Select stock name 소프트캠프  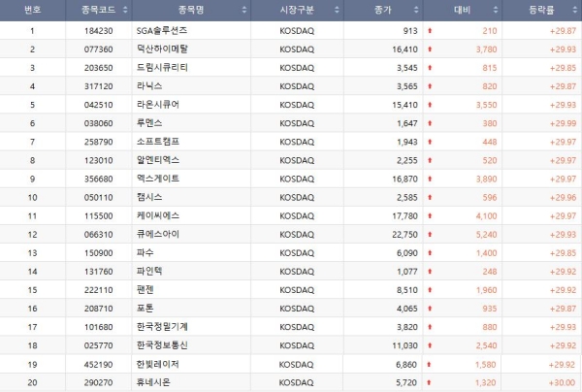[x=158, y=142]
